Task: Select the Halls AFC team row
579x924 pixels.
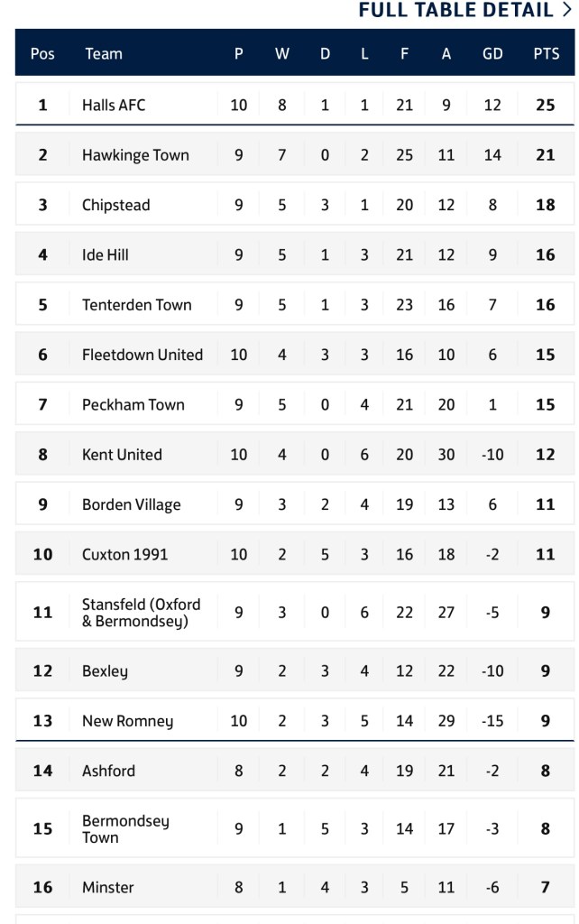Action: tap(114, 105)
